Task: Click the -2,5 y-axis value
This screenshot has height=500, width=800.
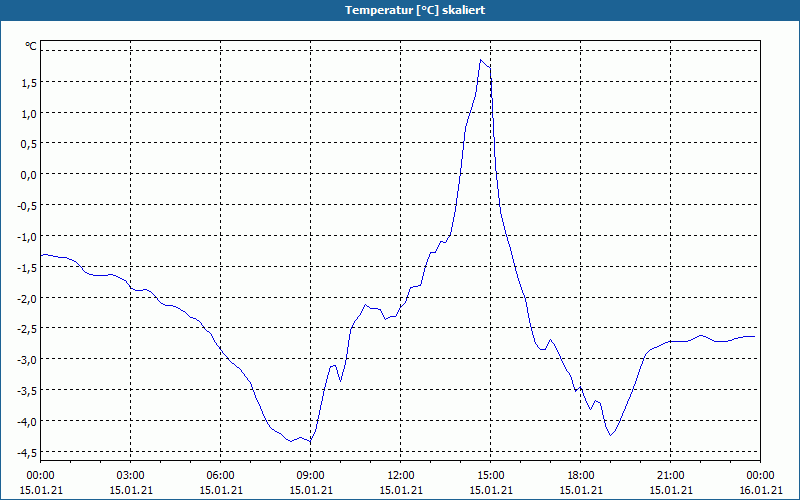Action: (28, 330)
